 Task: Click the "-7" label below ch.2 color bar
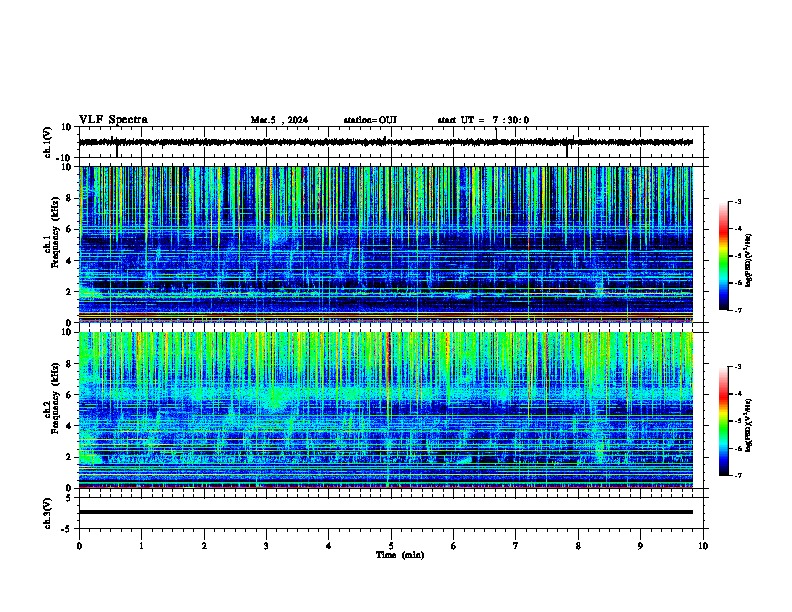pos(737,475)
